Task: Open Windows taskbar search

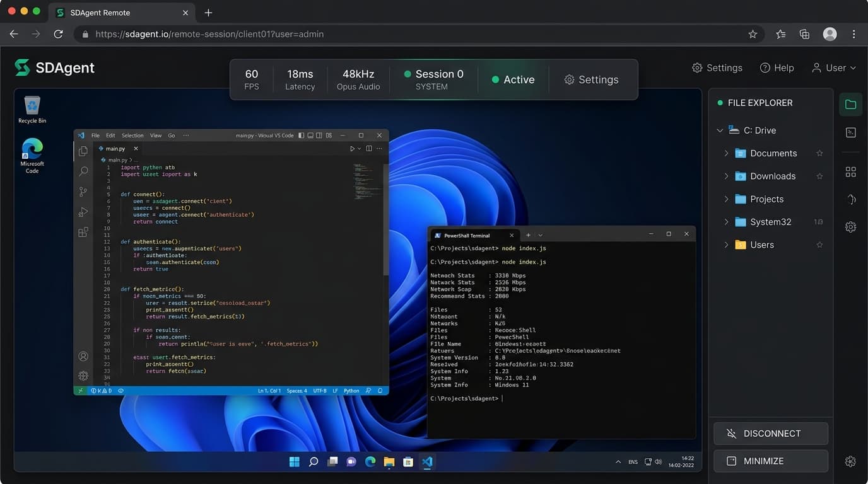Action: [x=314, y=462]
